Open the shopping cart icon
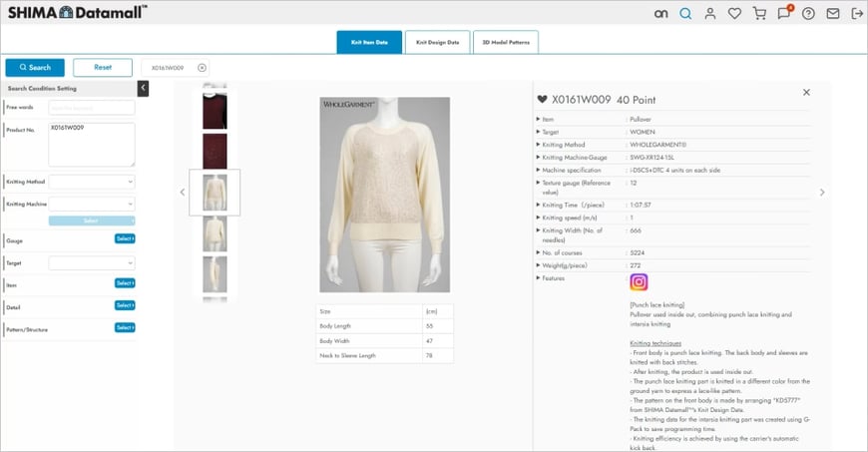Viewport: 868px width, 452px height. click(759, 14)
